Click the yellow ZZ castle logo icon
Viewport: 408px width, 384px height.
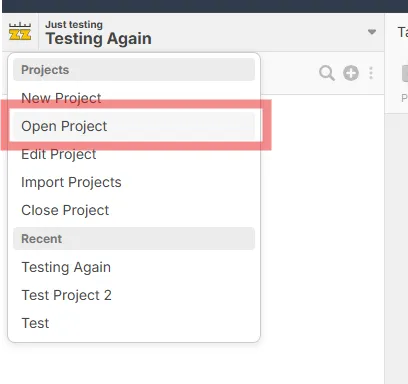click(20, 32)
